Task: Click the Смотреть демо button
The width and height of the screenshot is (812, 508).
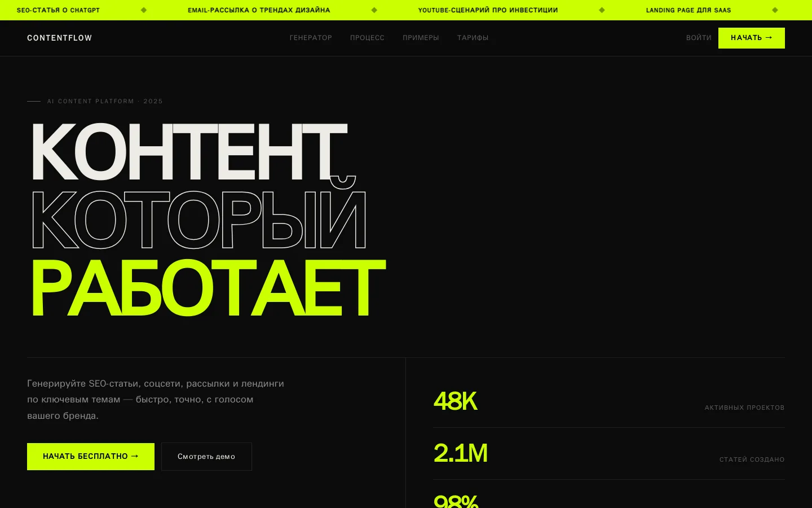Action: [206, 457]
